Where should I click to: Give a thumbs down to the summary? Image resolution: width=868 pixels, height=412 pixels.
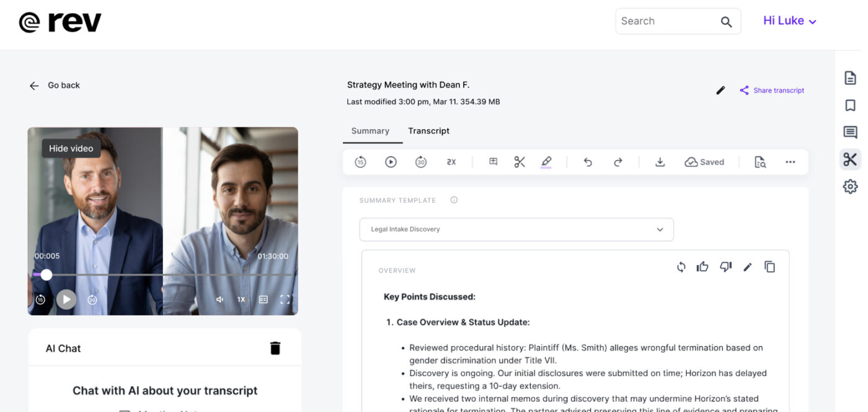(725, 266)
